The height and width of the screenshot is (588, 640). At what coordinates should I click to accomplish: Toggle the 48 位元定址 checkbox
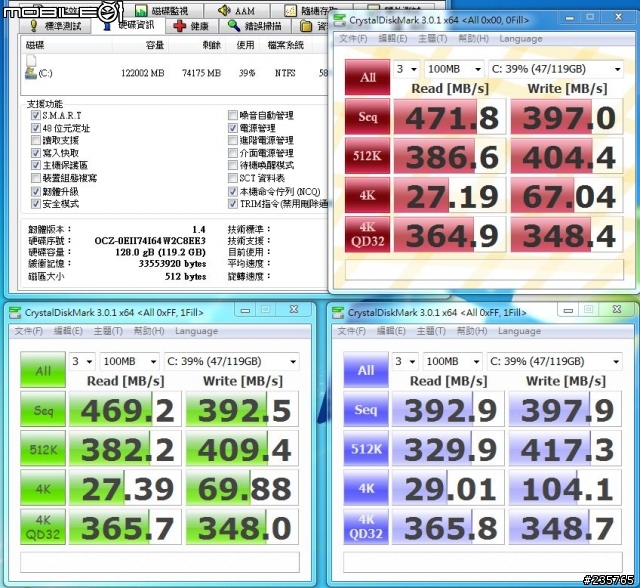pyautogui.click(x=36, y=128)
